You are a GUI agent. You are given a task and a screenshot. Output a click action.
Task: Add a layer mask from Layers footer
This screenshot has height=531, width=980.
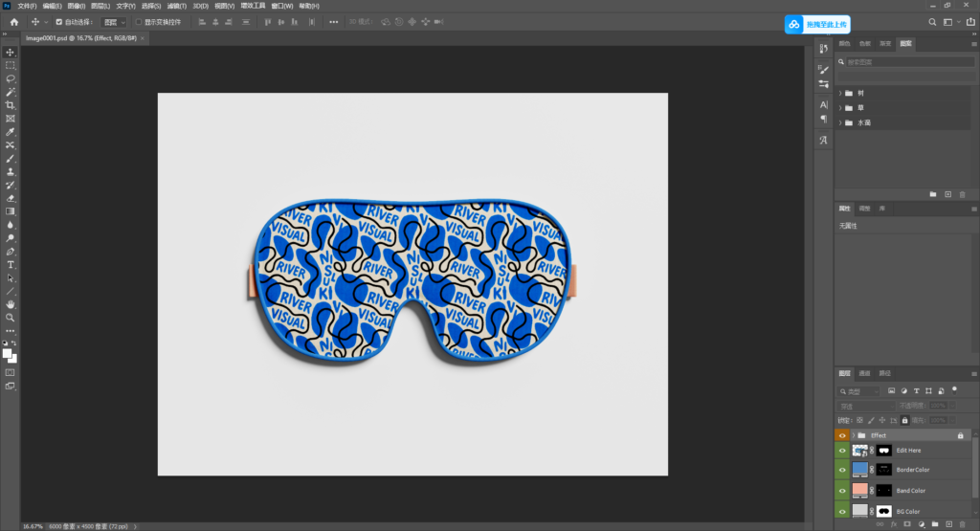tap(907, 524)
